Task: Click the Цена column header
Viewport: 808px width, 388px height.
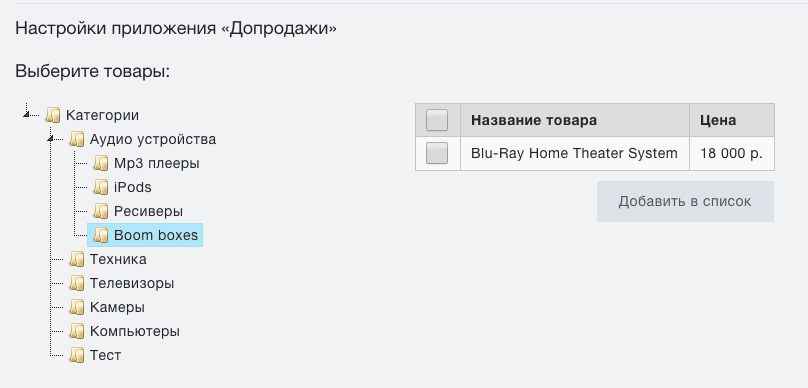Action: tap(718, 121)
